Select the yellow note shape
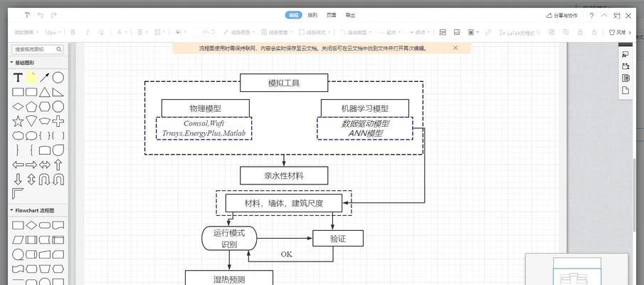This screenshot has height=285, width=644. coord(31,78)
